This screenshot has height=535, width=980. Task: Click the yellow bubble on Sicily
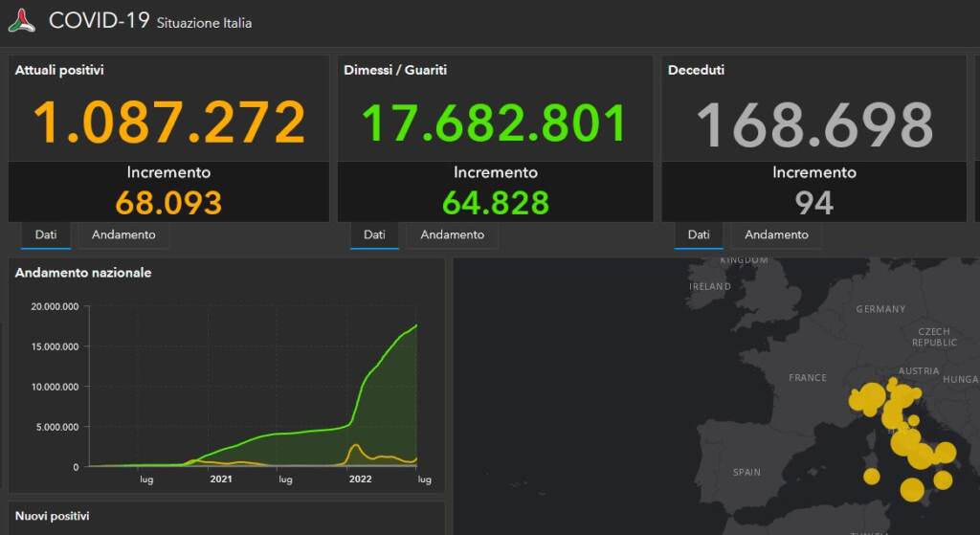coord(912,490)
